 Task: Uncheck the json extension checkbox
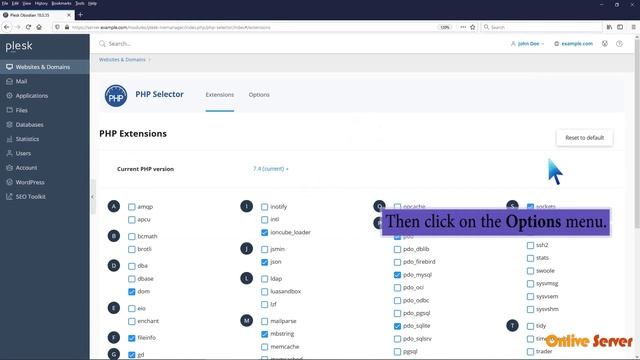(264, 262)
